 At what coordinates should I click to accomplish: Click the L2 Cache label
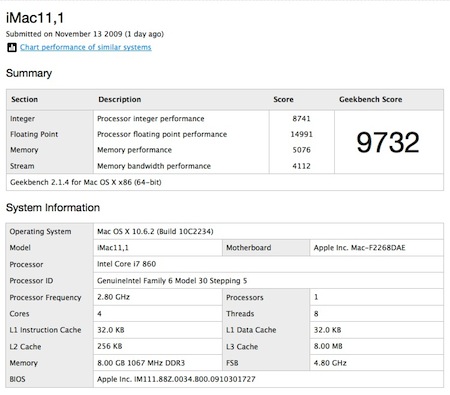[25, 347]
